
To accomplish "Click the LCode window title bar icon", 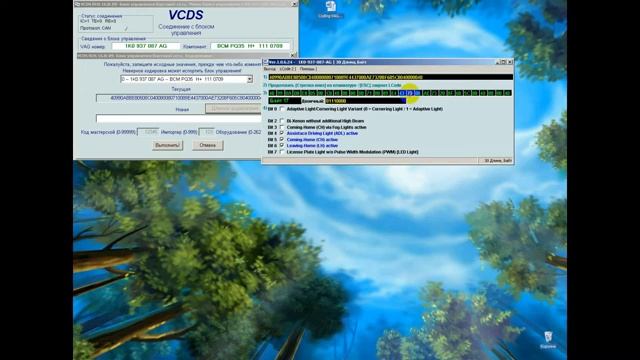I will tap(266, 62).
